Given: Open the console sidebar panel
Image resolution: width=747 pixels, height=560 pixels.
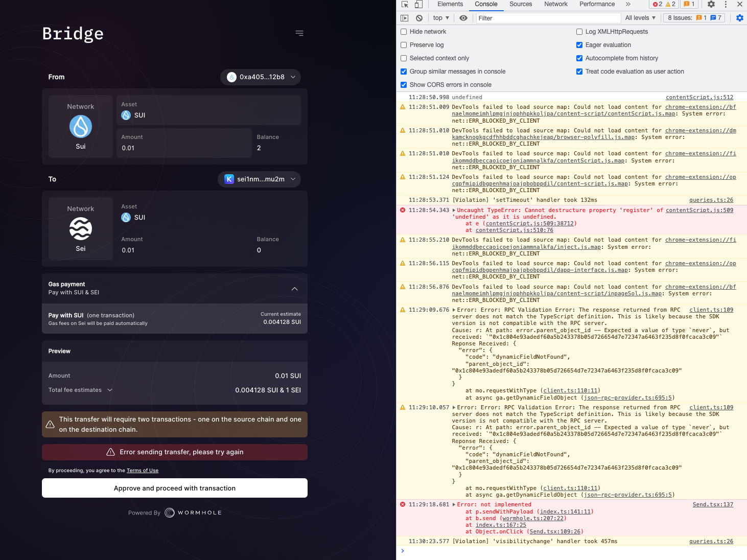Looking at the screenshot, I should coord(404,17).
